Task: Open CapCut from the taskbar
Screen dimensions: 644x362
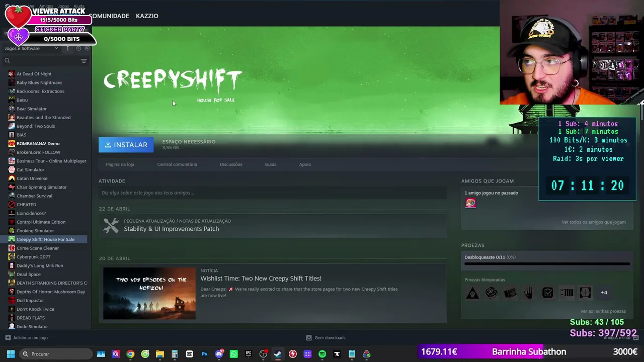Action: [189, 354]
